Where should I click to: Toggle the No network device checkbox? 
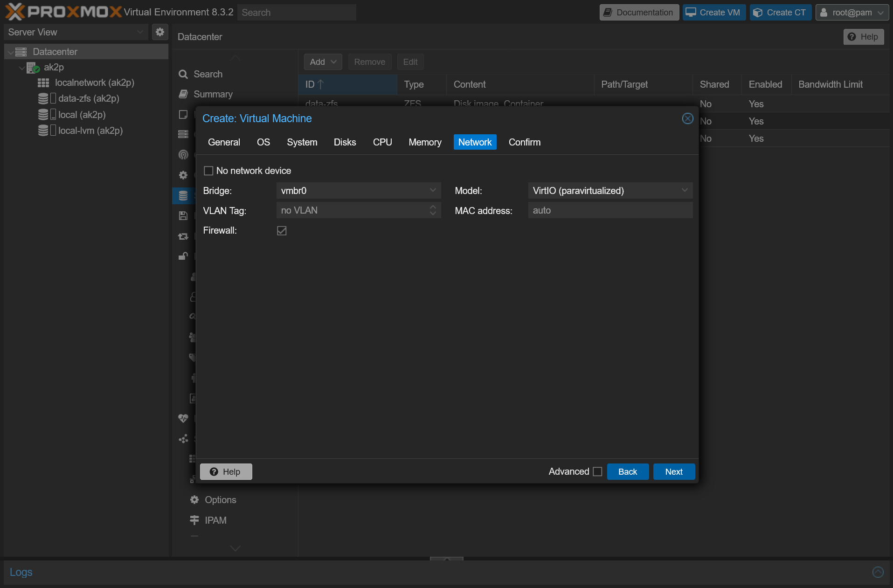208,171
